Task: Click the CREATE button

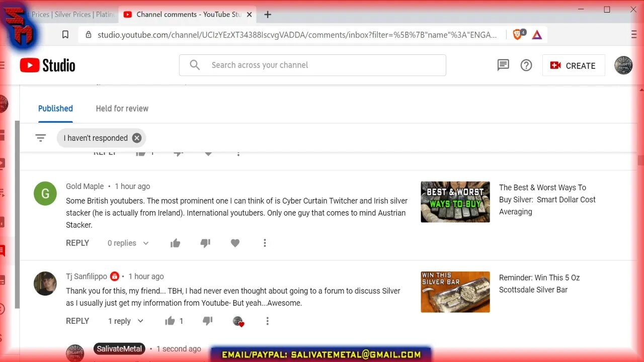Action: [x=574, y=65]
